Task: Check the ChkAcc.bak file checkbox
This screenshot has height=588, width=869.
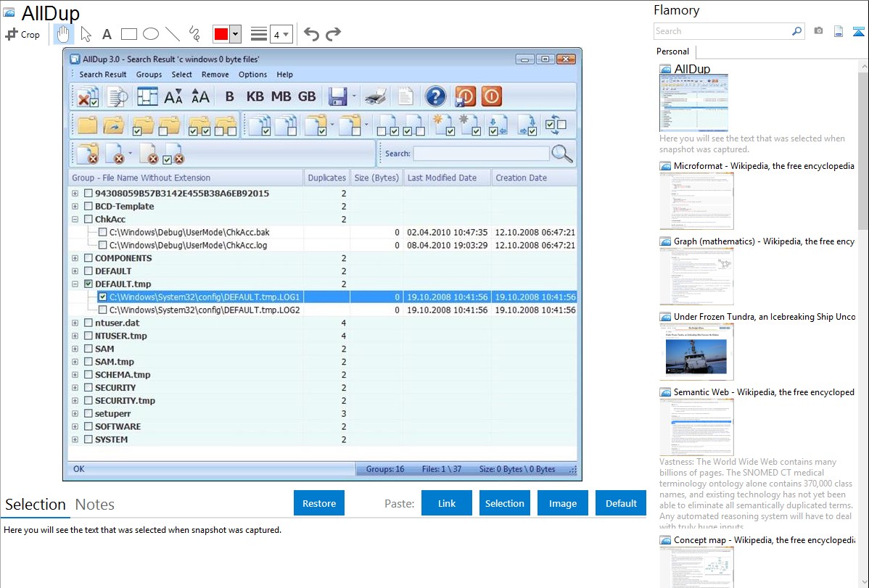Action: click(x=102, y=232)
